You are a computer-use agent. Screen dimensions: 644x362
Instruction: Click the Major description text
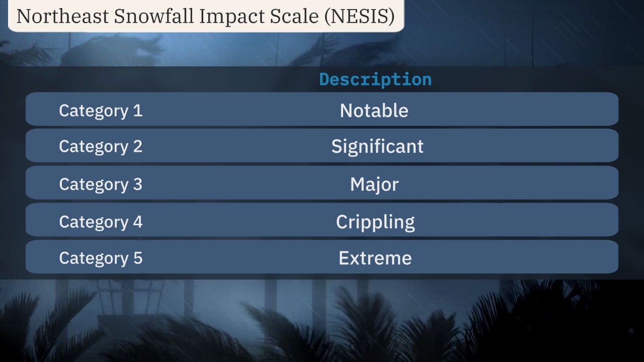(374, 184)
